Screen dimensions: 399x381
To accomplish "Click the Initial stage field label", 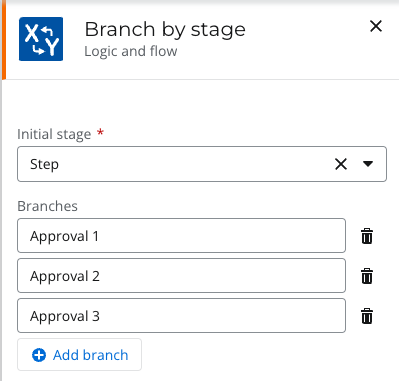I will [54, 134].
